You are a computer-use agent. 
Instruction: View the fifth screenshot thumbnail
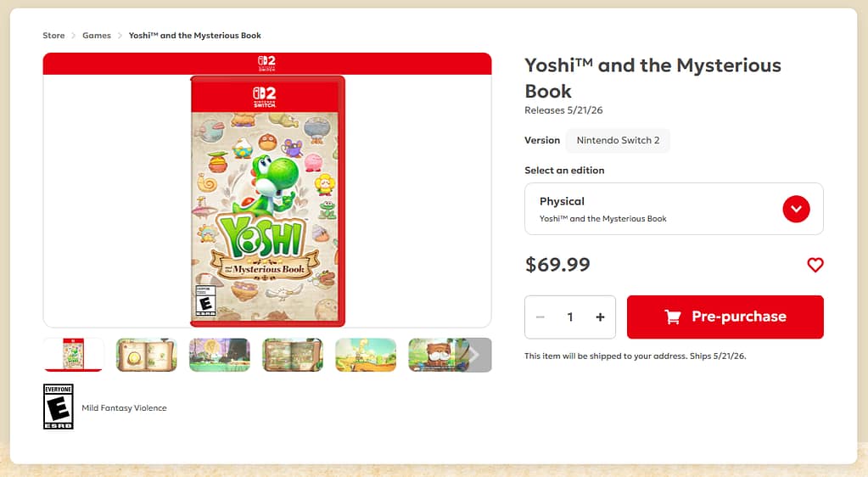[x=366, y=355]
